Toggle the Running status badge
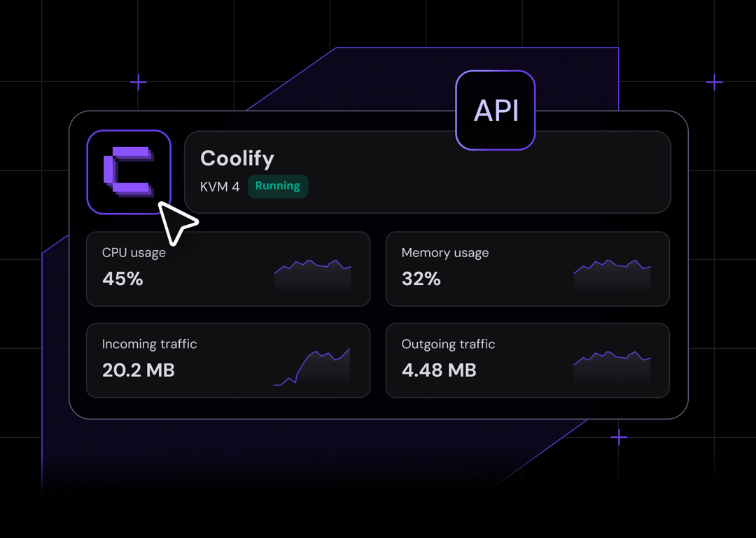This screenshot has height=538, width=756. pyautogui.click(x=278, y=186)
